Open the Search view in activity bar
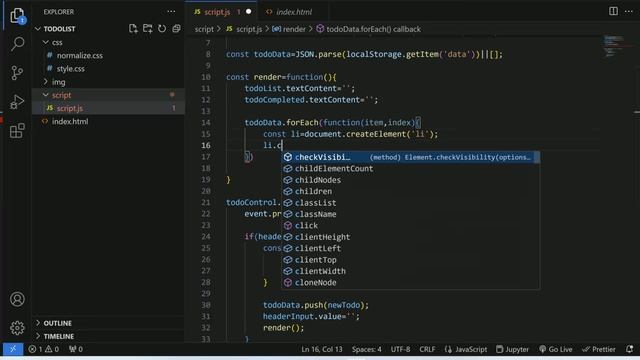Screen dimensions: 640x360 [17, 44]
